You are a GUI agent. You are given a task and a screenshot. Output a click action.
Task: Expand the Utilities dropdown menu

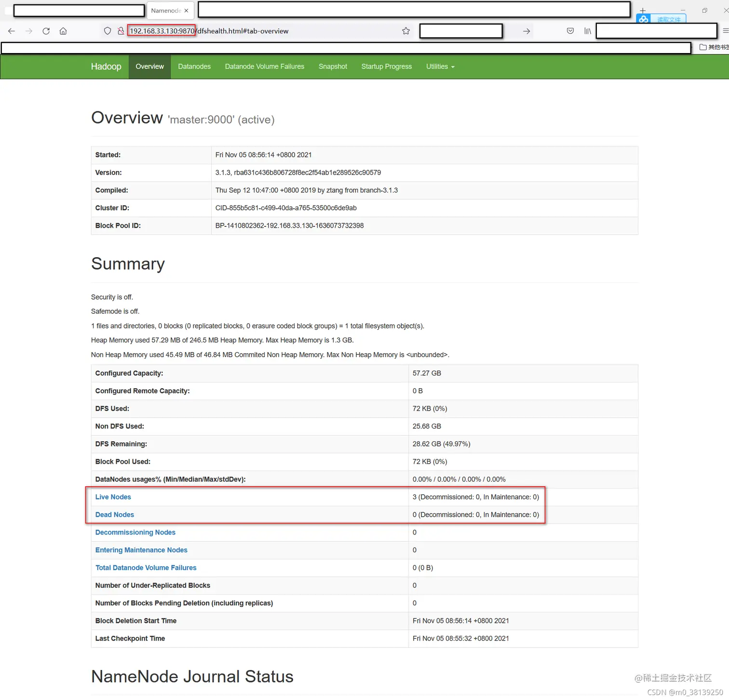point(440,67)
